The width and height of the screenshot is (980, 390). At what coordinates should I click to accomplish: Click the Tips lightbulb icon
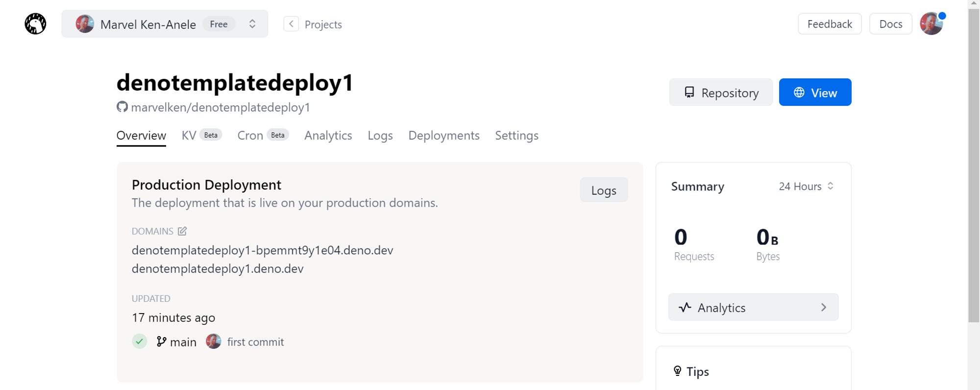[x=677, y=371]
